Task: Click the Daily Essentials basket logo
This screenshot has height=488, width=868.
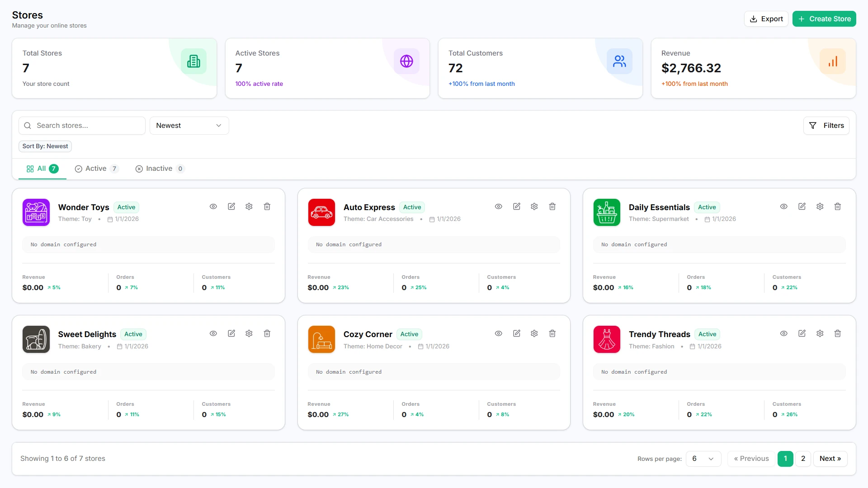Action: (607, 212)
